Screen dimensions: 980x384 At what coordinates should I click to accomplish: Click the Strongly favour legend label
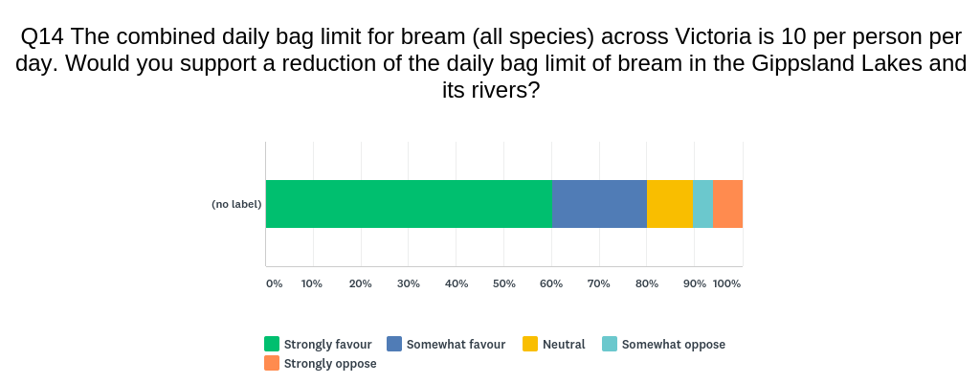(327, 345)
